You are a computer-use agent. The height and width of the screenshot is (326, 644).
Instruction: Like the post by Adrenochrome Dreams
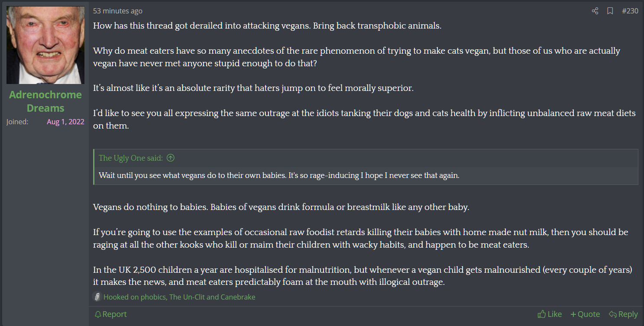click(550, 314)
